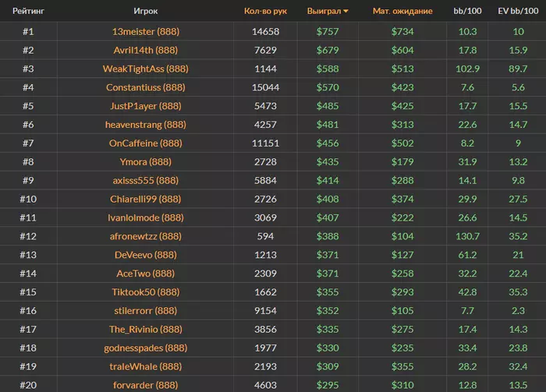The image size is (546, 392).
Task: Select ranking #10 cell
Action: 28,199
